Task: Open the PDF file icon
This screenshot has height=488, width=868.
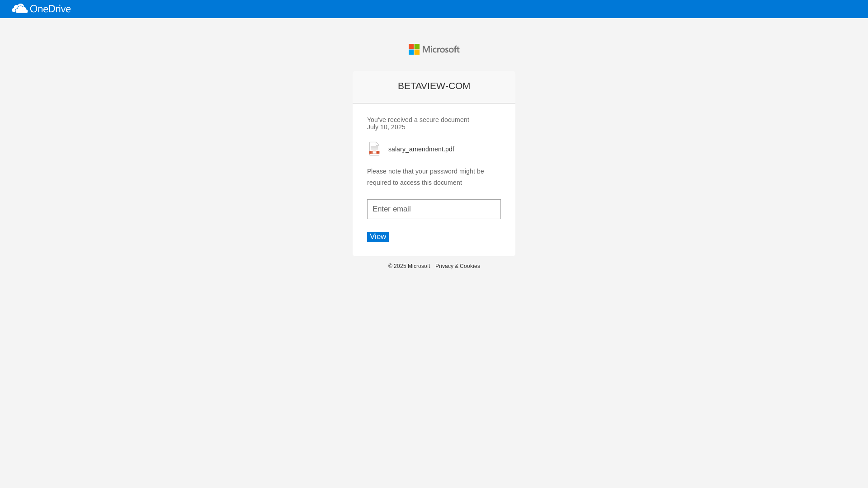Action: (374, 149)
